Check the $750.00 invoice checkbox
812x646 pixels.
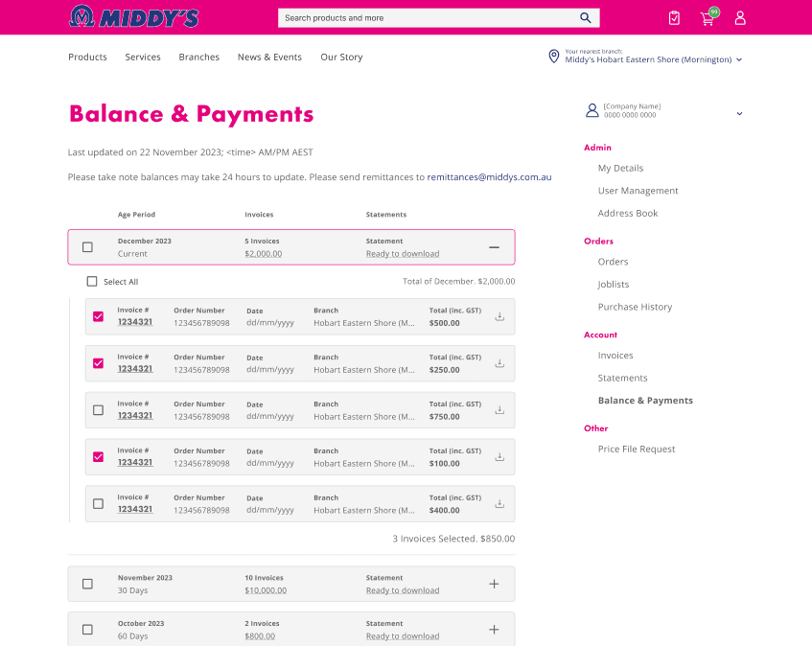(98, 410)
